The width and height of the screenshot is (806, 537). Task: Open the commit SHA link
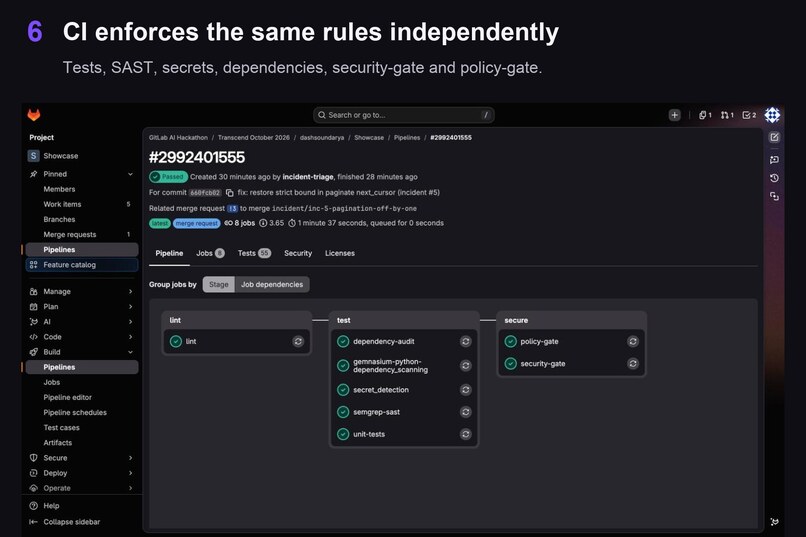tap(205, 193)
